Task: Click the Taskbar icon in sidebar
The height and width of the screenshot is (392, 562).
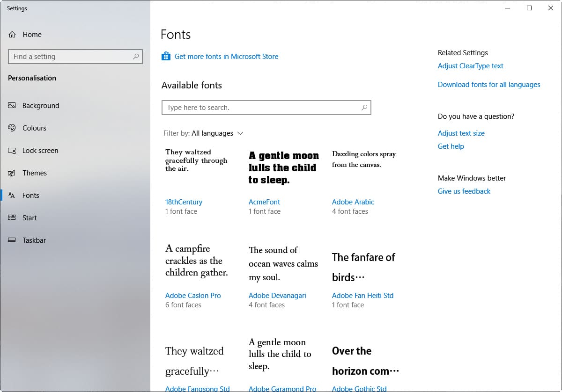Action: [x=12, y=240]
